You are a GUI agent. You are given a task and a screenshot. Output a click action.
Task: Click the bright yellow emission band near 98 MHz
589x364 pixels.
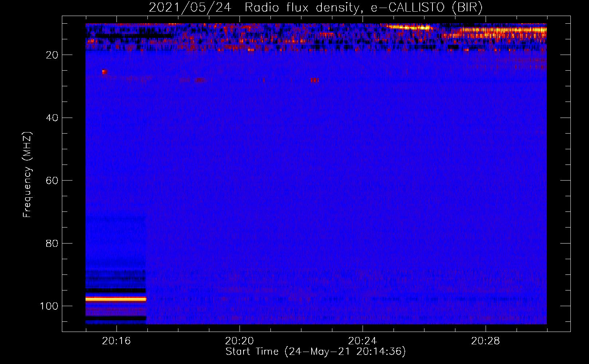point(116,299)
